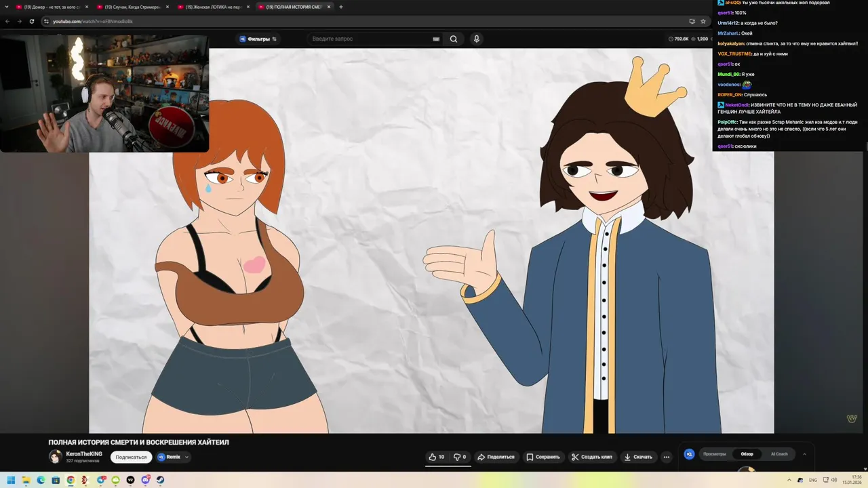Click chat username PolpOffc

(728, 122)
